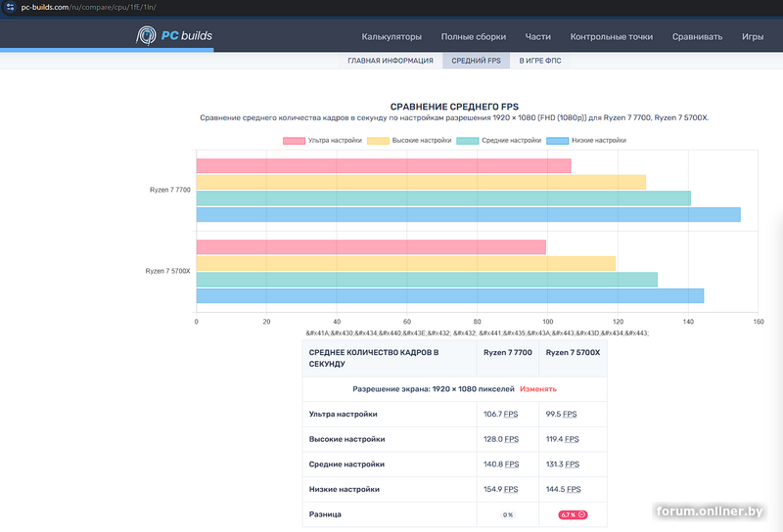Image resolution: width=783 pixels, height=532 pixels.
Task: Select the СРЕДНИЙ FPS tab
Action: 476,61
